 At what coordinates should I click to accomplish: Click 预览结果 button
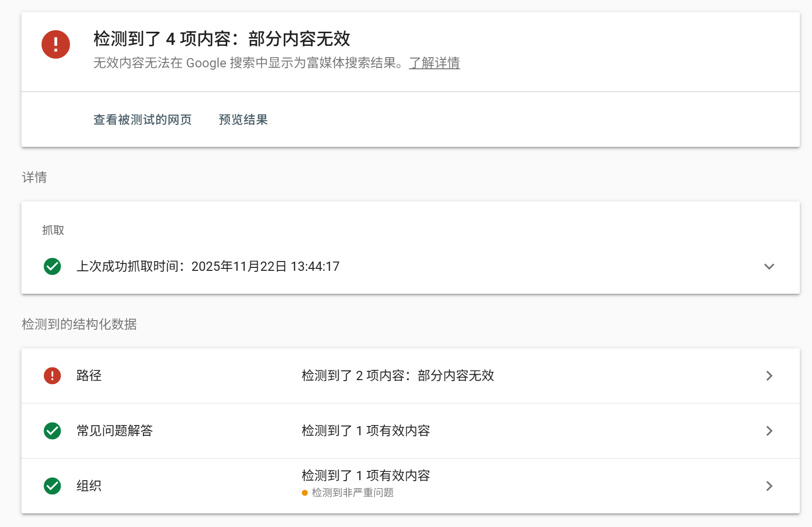(243, 120)
